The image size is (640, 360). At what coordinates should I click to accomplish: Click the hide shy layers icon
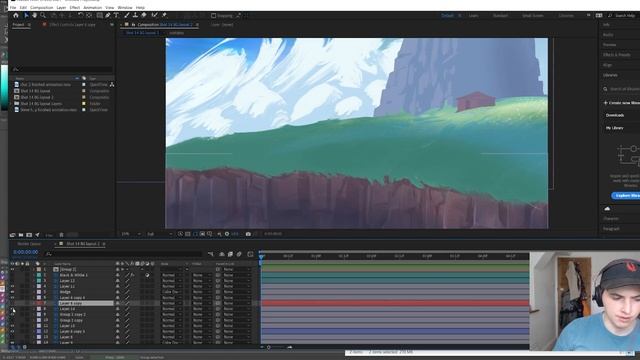[x=222, y=254]
